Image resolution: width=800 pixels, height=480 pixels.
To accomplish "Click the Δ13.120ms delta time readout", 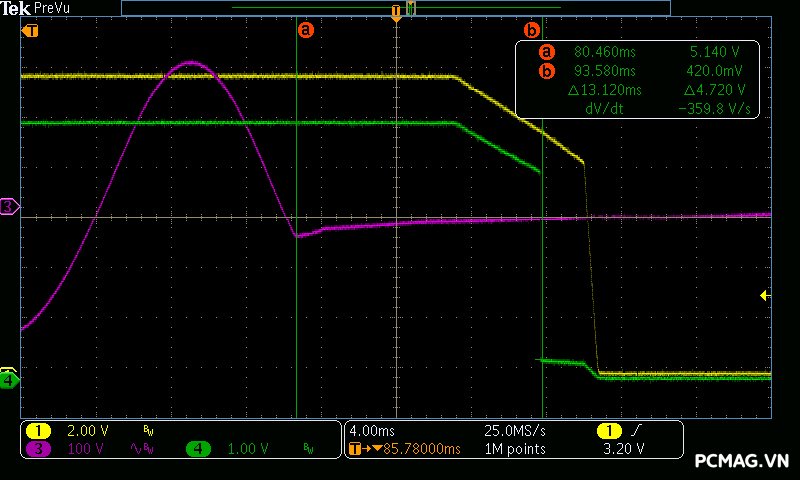I will pyautogui.click(x=605, y=90).
